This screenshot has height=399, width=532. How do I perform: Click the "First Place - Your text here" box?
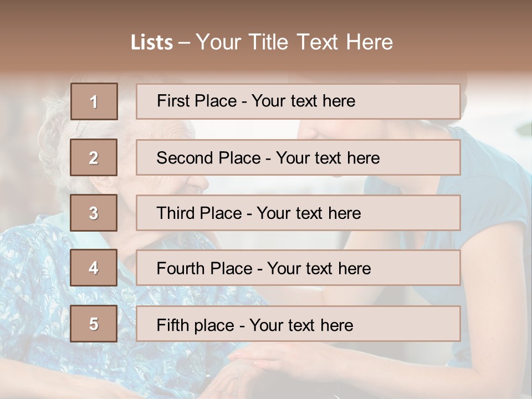(x=298, y=101)
